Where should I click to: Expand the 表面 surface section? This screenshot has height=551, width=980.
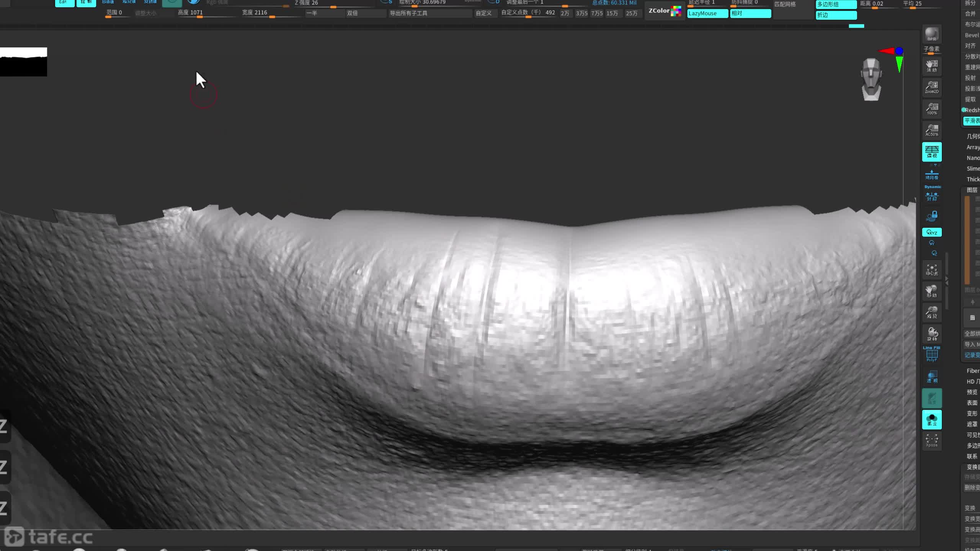click(972, 403)
